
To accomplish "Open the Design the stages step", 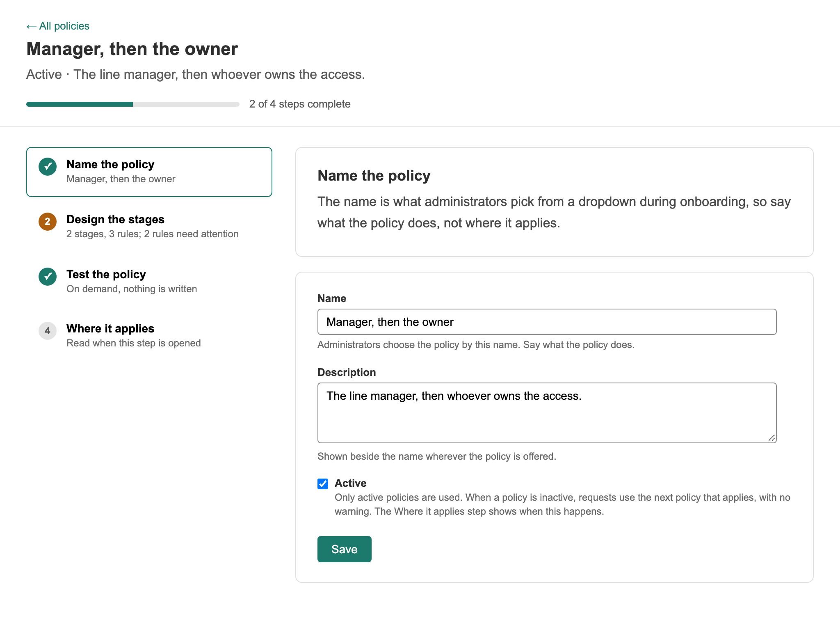I will click(x=149, y=226).
